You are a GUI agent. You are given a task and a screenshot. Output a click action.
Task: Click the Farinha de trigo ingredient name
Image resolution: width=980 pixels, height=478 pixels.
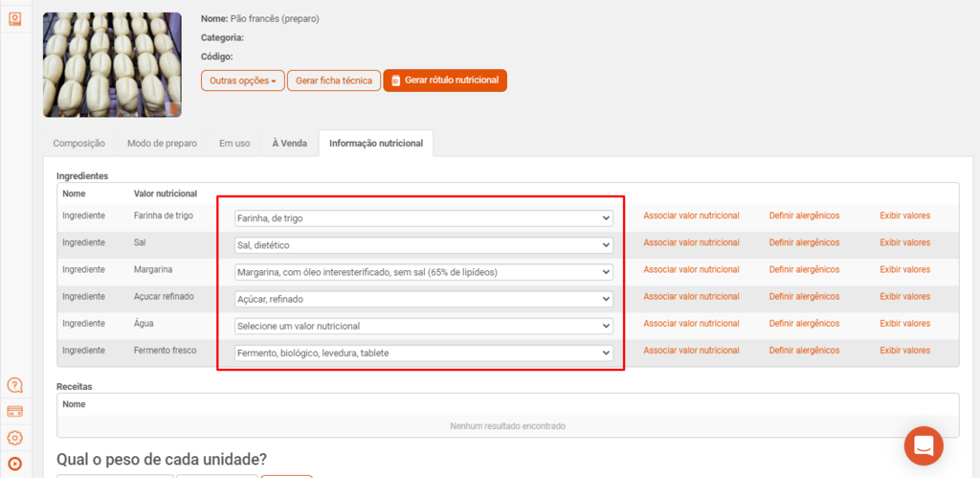pos(164,216)
